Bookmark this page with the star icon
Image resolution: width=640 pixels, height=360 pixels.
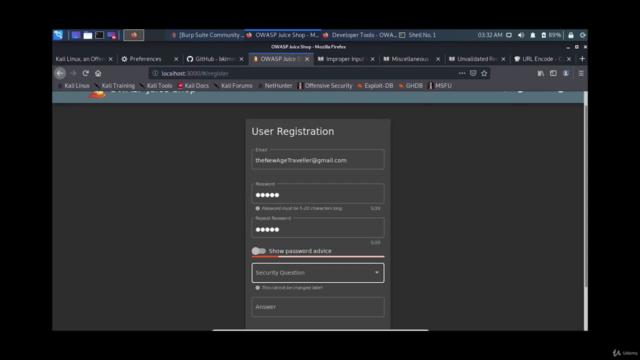point(484,73)
